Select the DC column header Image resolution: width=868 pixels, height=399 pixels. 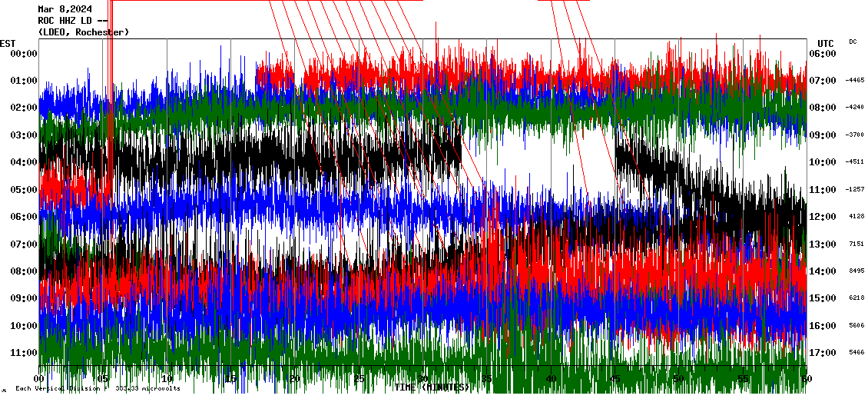click(x=853, y=42)
